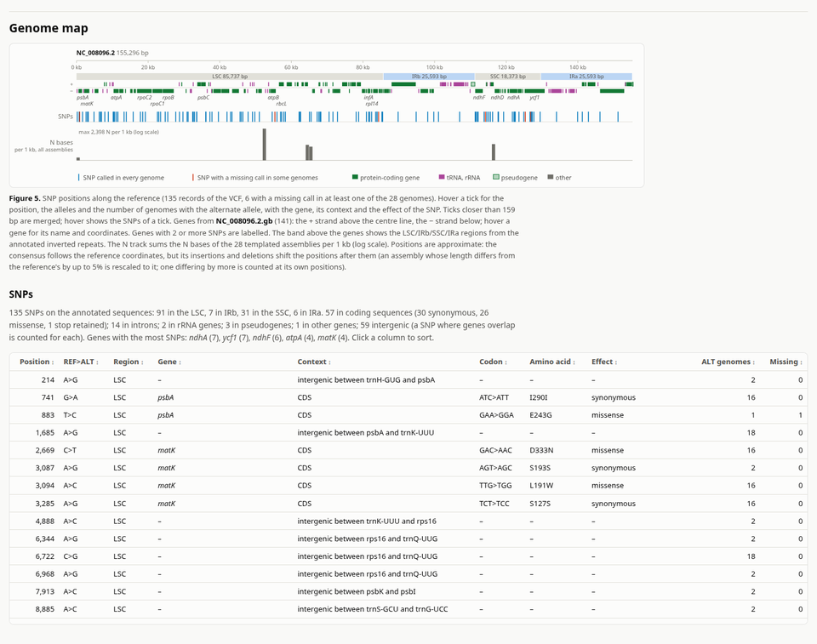The width and height of the screenshot is (817, 644).
Task: Click the pseudogene legend swatch
Action: click(x=496, y=177)
